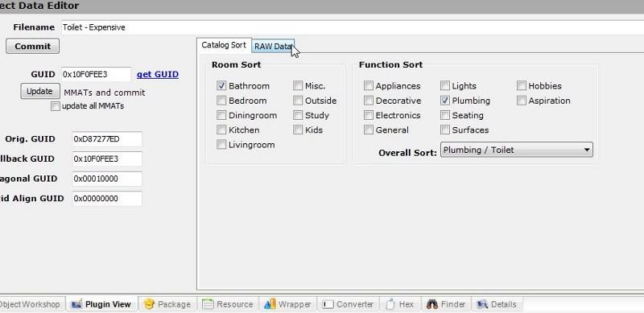Image resolution: width=644 pixels, height=313 pixels.
Task: Click the Orig. GUID field
Action: pyautogui.click(x=107, y=139)
